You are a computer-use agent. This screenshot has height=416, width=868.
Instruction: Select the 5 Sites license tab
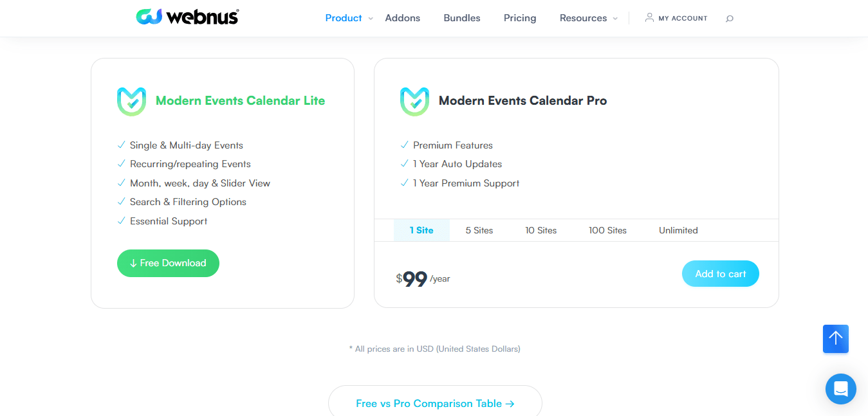(479, 230)
